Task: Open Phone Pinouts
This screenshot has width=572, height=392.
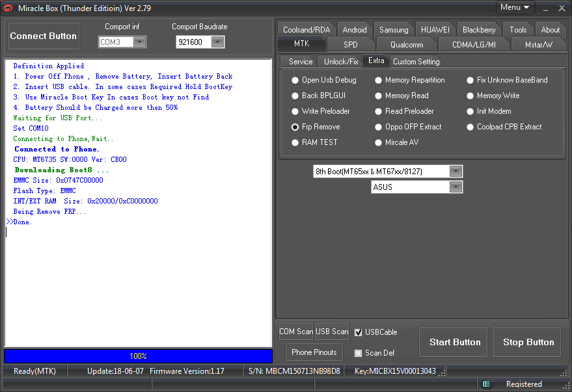Action: coord(314,352)
